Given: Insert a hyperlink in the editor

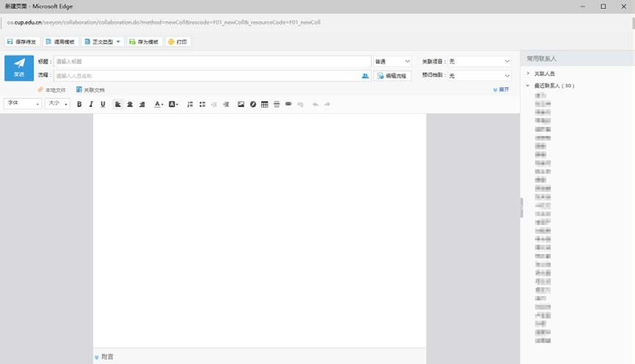Looking at the screenshot, I should tap(288, 104).
